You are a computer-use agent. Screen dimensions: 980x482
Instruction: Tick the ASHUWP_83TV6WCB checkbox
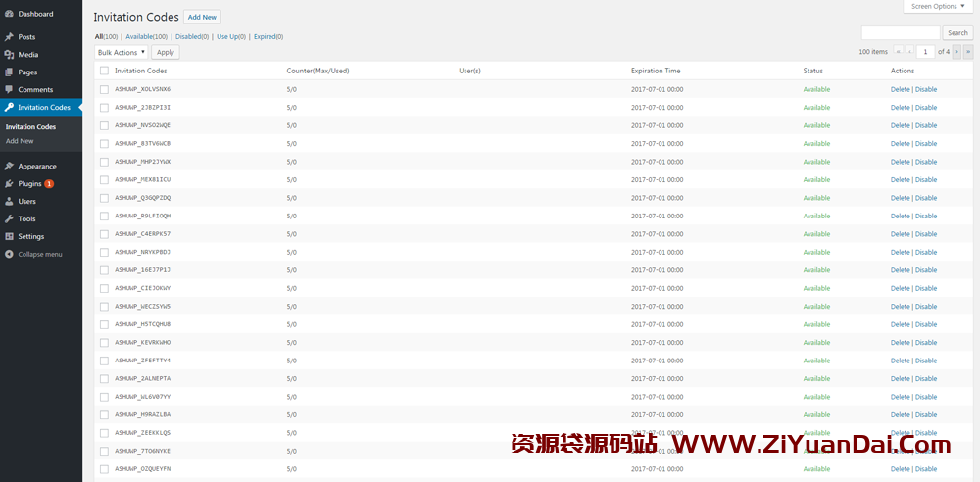point(105,144)
